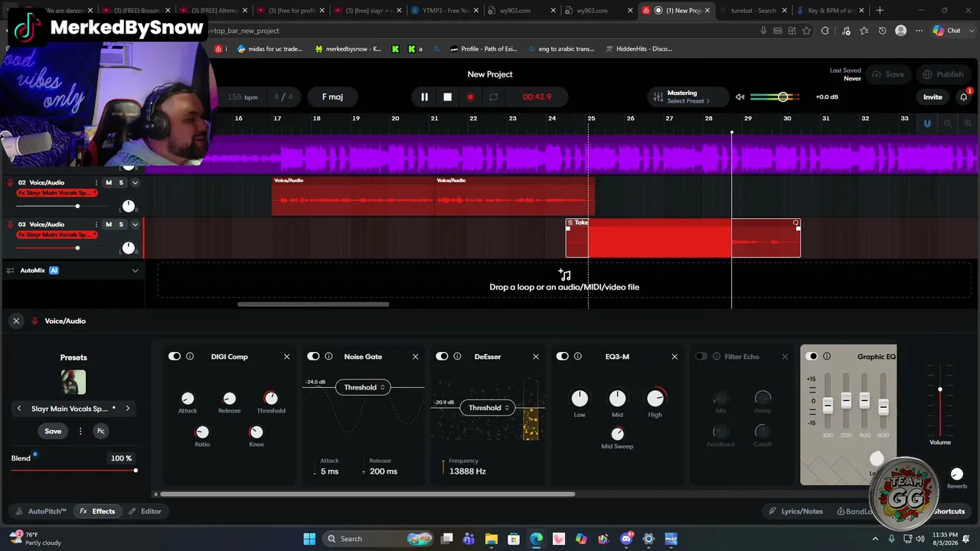Open the notifications bell

point(964,97)
